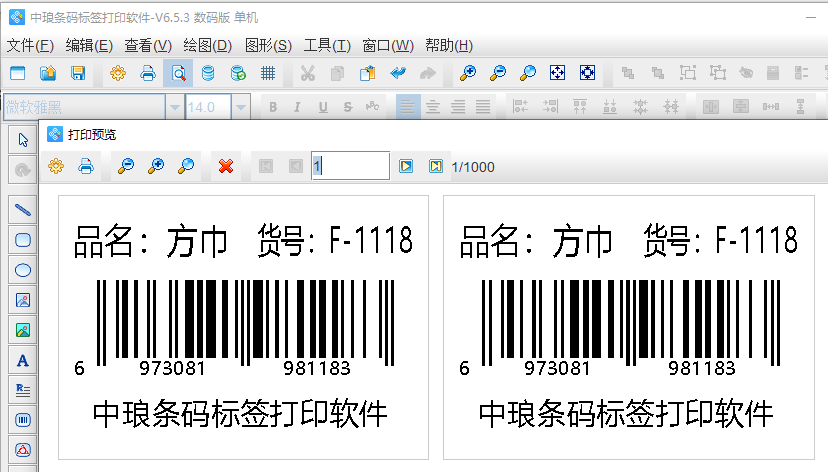Open document settings gear in main toolbar
Screen dimensions: 828x472
coord(118,73)
